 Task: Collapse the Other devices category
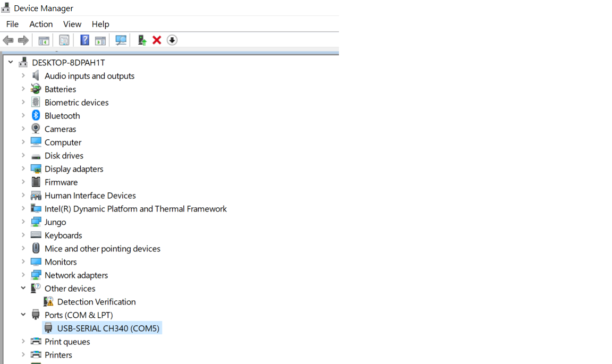tap(23, 288)
